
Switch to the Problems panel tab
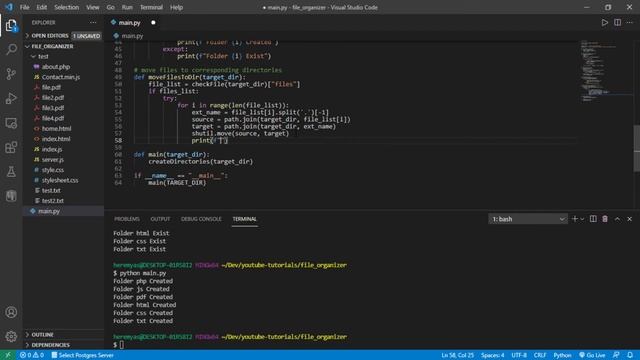[x=127, y=219]
